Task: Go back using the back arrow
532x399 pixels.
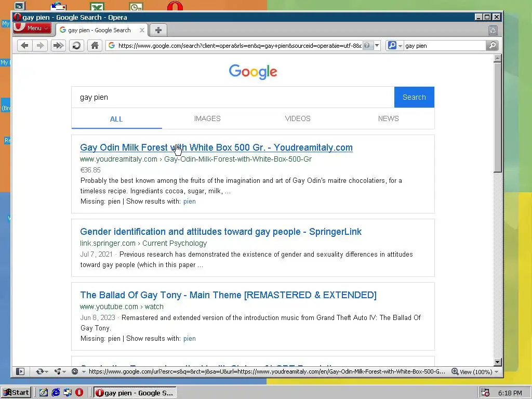Action: coord(24,46)
